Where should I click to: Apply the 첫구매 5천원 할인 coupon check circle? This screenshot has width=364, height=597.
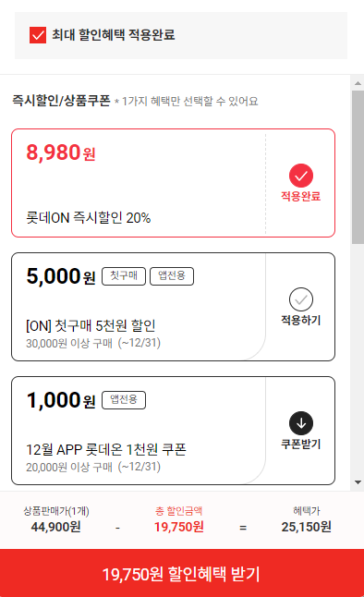301,299
